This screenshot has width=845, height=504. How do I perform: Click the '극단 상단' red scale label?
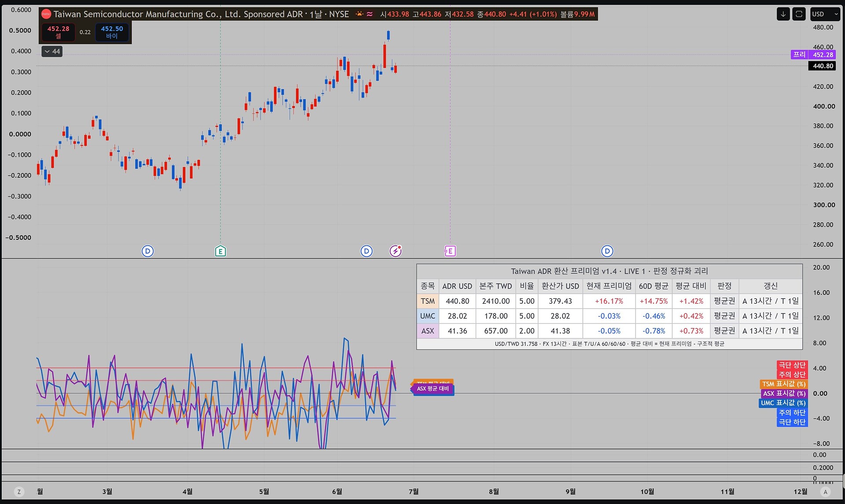[792, 365]
